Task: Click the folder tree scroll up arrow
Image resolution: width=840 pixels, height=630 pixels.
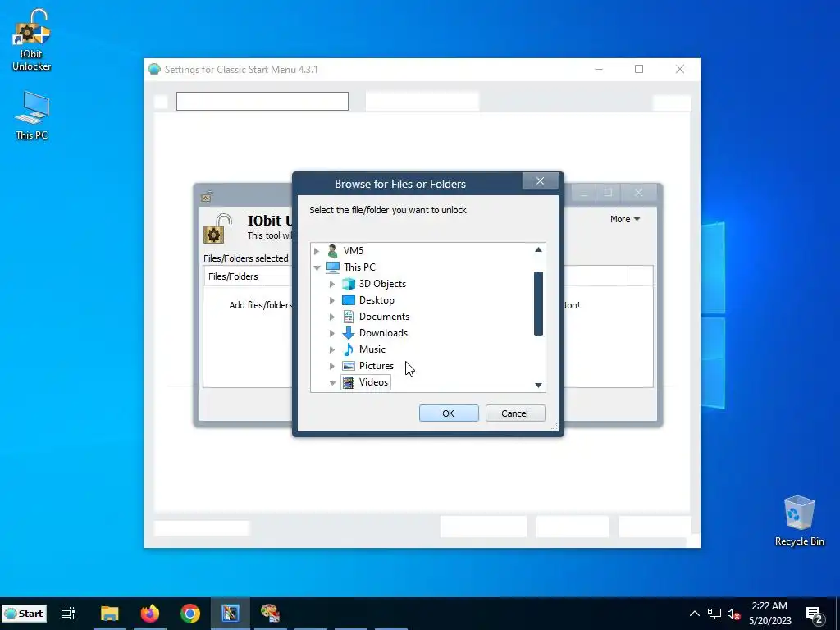Action: click(538, 250)
